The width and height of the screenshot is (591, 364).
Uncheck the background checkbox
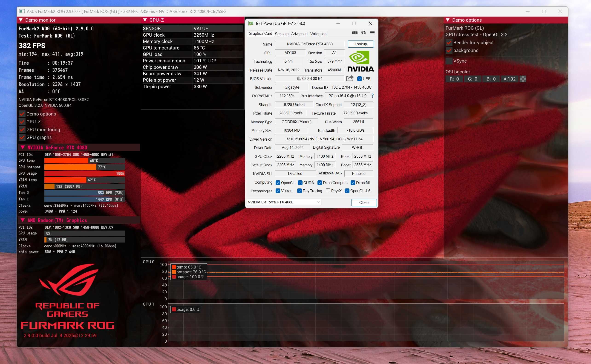[449, 51]
